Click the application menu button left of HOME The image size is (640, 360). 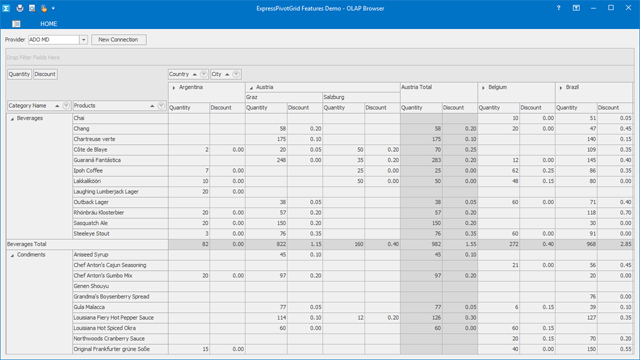click(x=16, y=24)
